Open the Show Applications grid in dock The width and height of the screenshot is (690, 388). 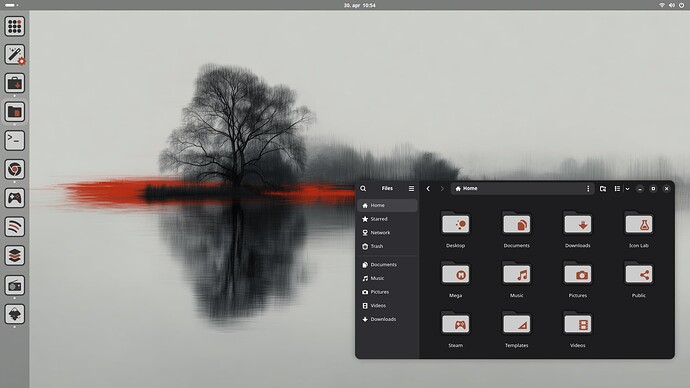[x=15, y=26]
